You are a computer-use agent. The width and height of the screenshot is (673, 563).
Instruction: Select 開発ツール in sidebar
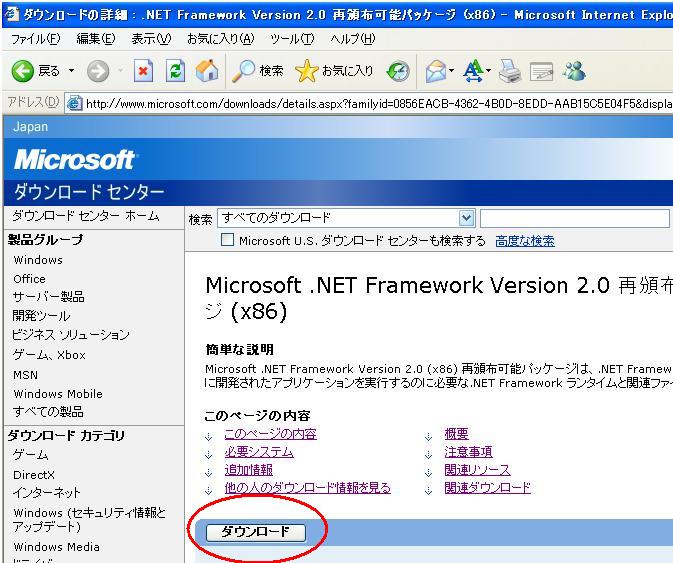42,316
